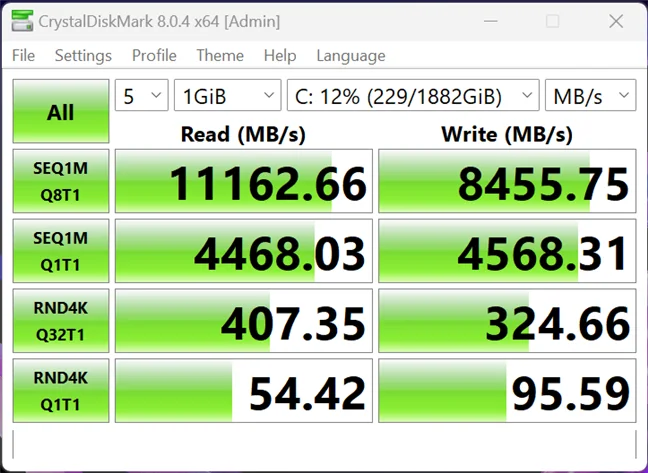The height and width of the screenshot is (473, 648).
Task: Open the File menu
Action: coord(24,55)
